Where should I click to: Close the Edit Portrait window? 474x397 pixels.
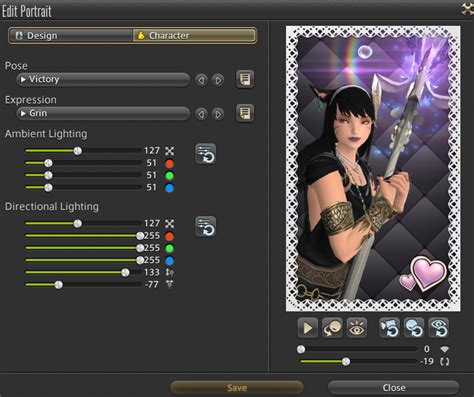[394, 388]
